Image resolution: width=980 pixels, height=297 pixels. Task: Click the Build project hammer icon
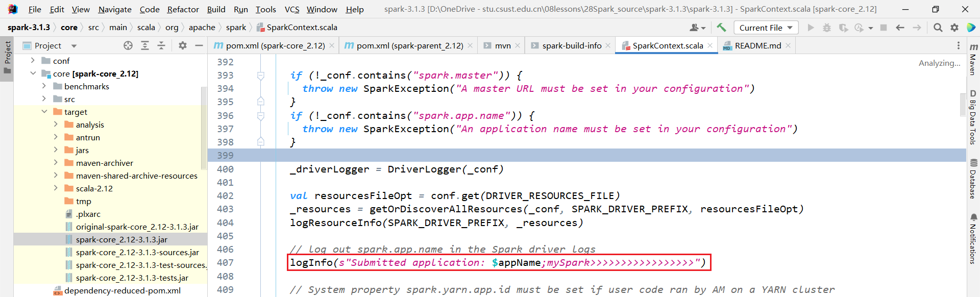[x=721, y=28]
